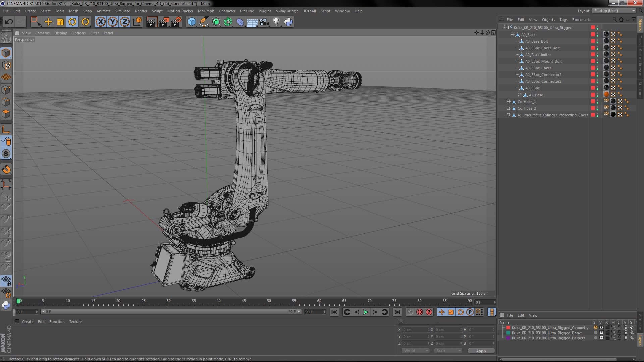
Task: Click the red layer color of Rigged_Geometry
Action: point(508,328)
